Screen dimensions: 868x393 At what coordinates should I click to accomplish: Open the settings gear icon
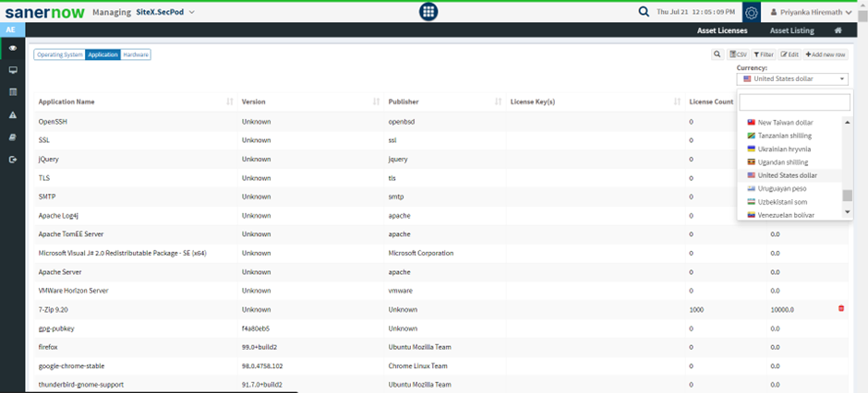click(752, 12)
